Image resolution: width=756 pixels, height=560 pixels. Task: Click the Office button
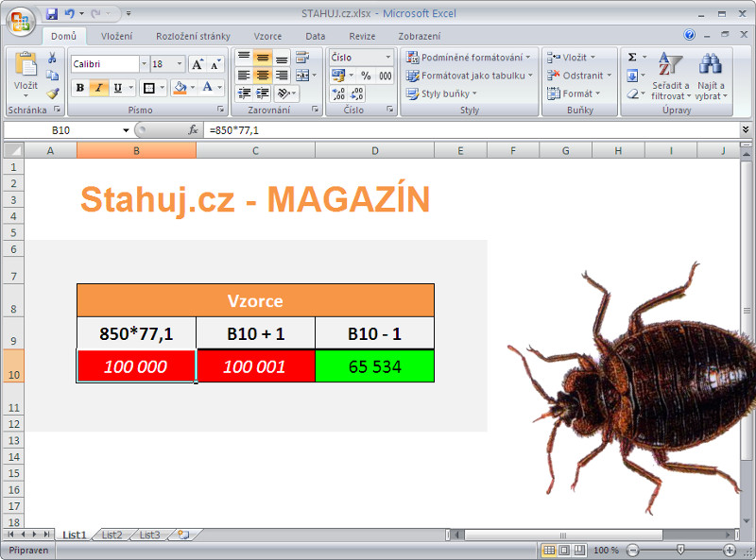pyautogui.click(x=21, y=22)
